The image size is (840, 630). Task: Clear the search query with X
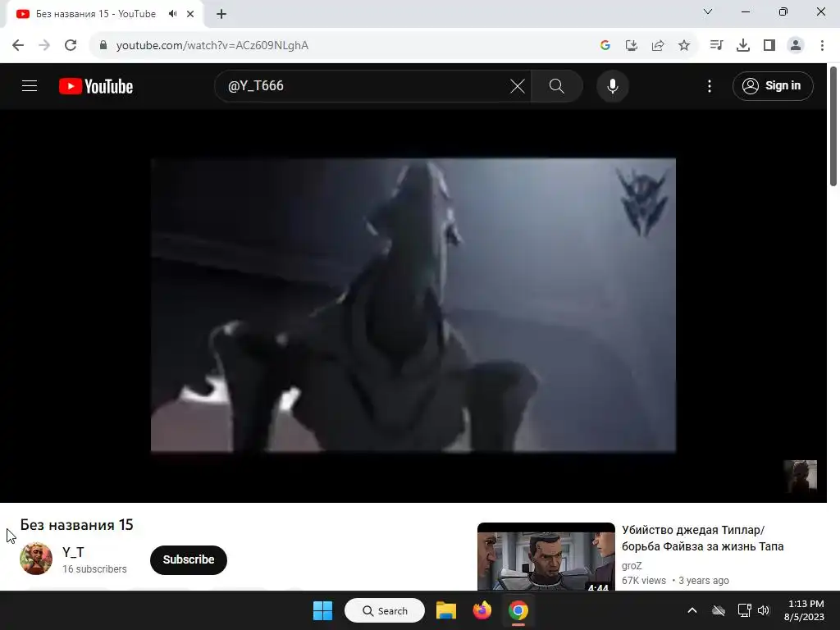click(x=518, y=85)
